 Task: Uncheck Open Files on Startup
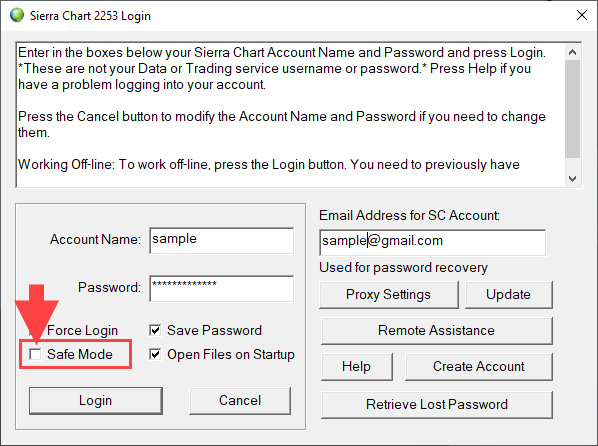pos(155,355)
